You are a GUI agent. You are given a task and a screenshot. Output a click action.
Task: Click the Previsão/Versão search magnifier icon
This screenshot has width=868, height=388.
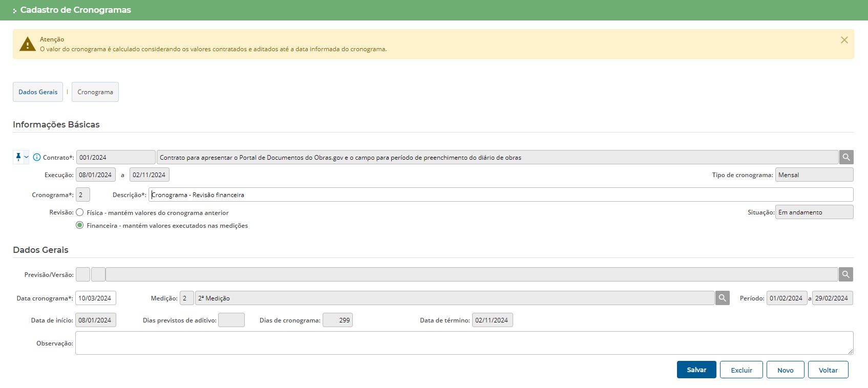pyautogui.click(x=845, y=274)
